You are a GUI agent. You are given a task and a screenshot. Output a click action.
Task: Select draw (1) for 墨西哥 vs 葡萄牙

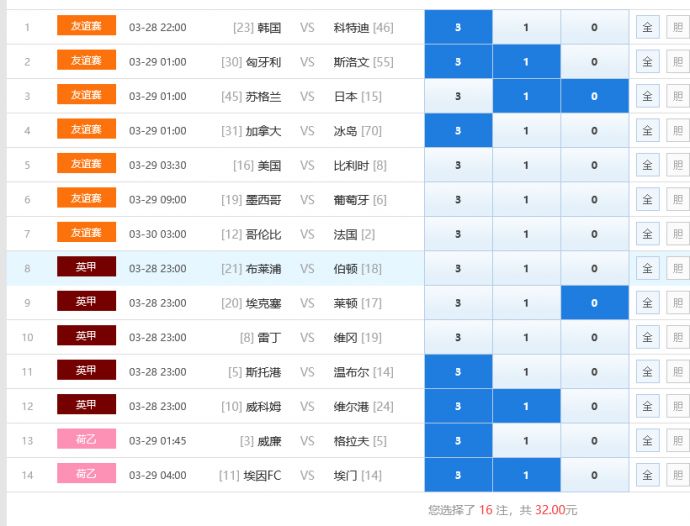point(526,200)
